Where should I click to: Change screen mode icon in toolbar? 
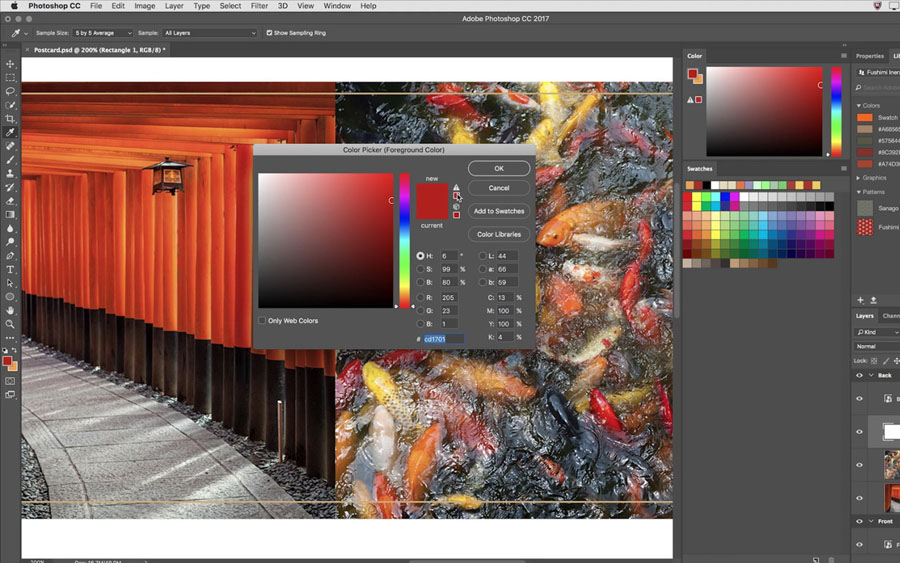pos(10,395)
